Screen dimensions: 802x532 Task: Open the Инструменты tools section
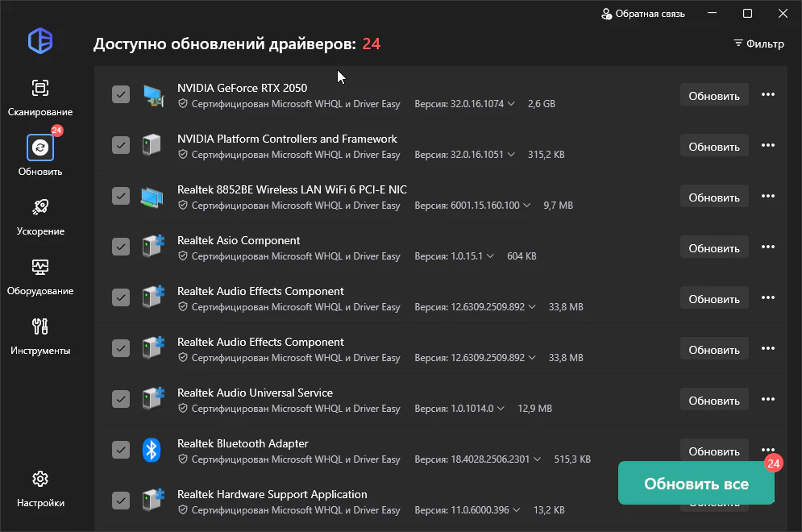coord(40,337)
